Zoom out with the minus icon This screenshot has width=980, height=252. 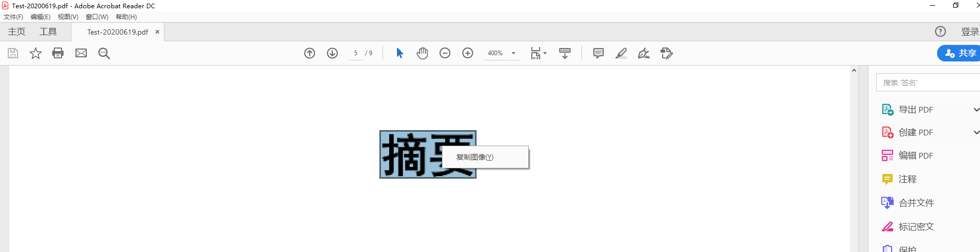[445, 53]
